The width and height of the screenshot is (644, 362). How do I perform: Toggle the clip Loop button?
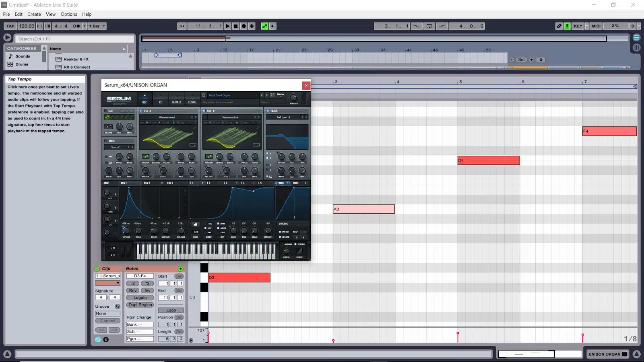[171, 311]
